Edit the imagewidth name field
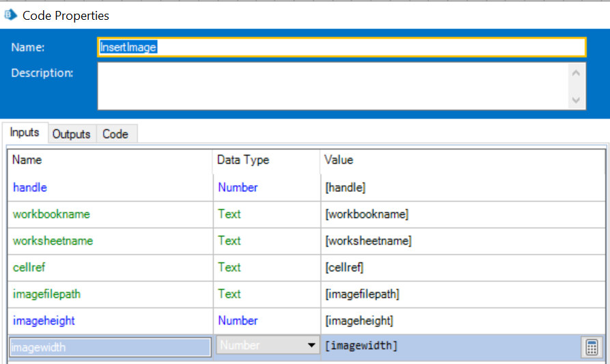Viewport: 610px width, 364px height. point(109,347)
